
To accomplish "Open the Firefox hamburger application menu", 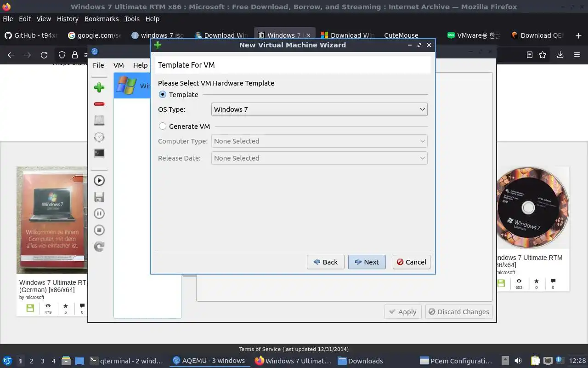I will 577,55.
